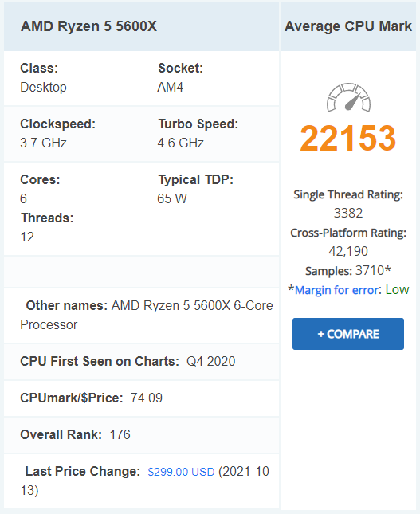
Task: Click the Low margin value
Action: (x=397, y=290)
